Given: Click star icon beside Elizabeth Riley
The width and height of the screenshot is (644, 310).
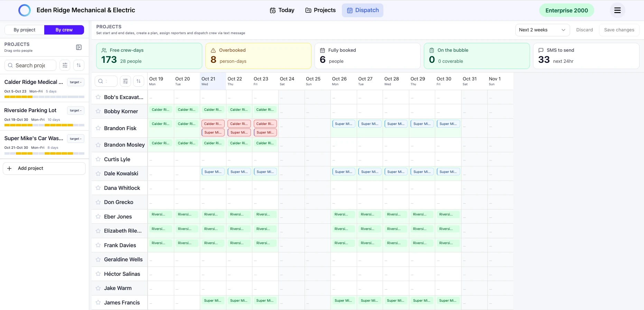Looking at the screenshot, I should [x=98, y=231].
